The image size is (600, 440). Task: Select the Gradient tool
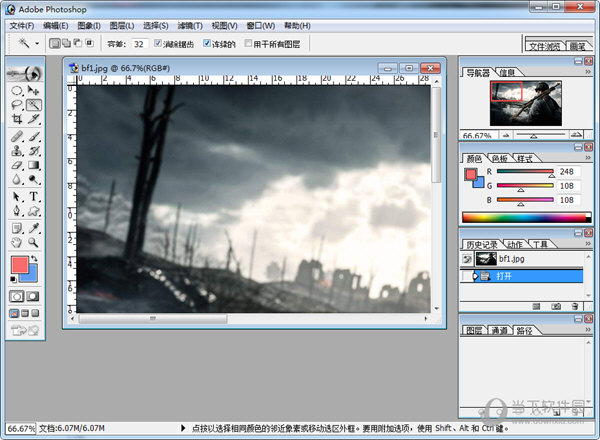[x=34, y=165]
